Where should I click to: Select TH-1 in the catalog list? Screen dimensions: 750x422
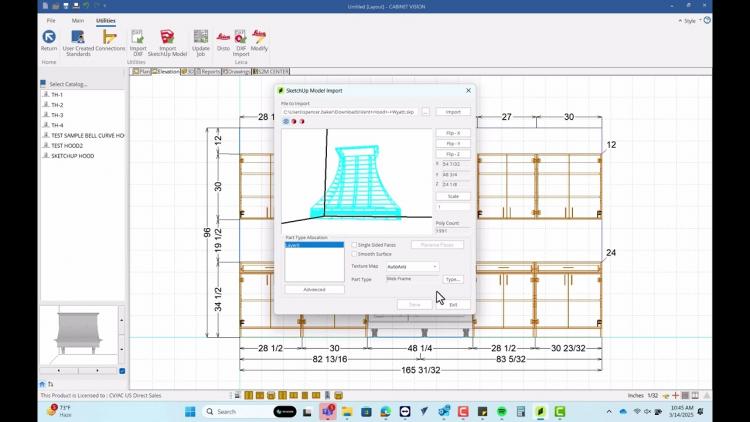coord(56,95)
